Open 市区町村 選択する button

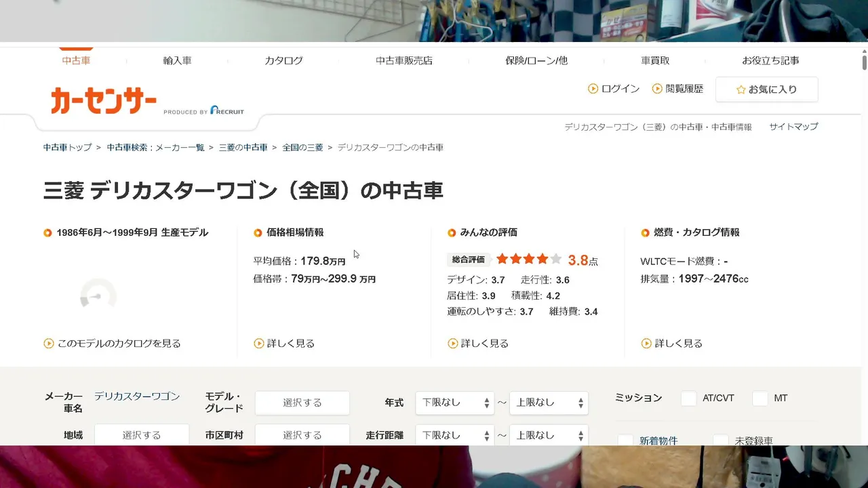pos(302,434)
